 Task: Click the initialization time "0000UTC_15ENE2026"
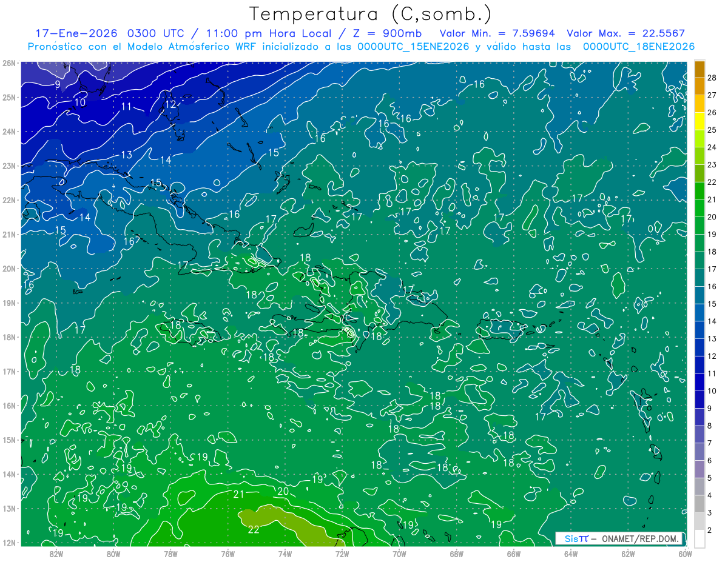pos(413,47)
